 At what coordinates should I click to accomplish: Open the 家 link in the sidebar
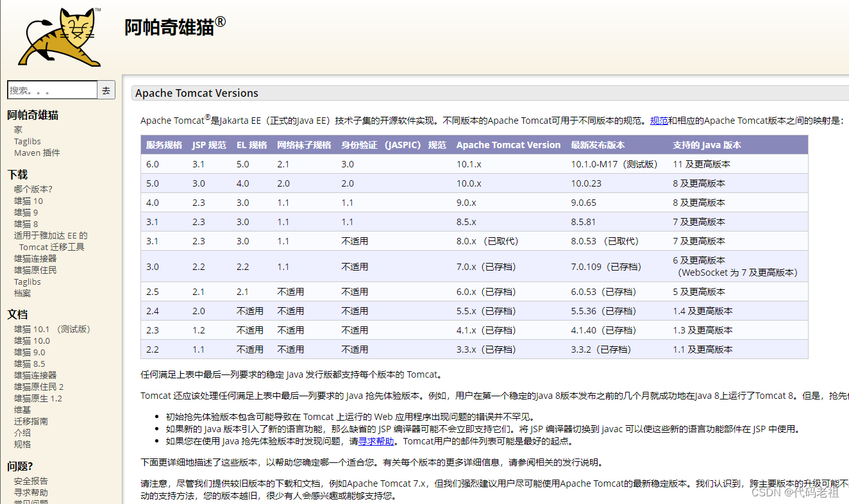pyautogui.click(x=18, y=130)
